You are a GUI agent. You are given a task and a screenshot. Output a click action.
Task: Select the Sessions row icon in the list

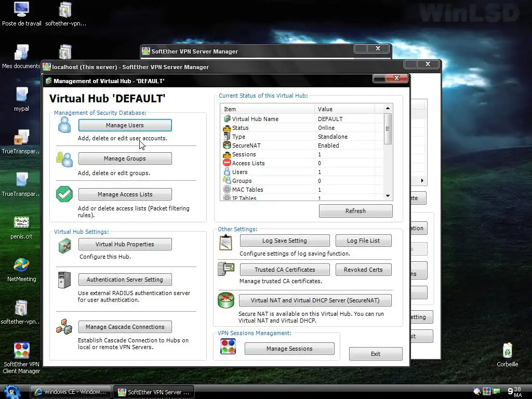(227, 154)
